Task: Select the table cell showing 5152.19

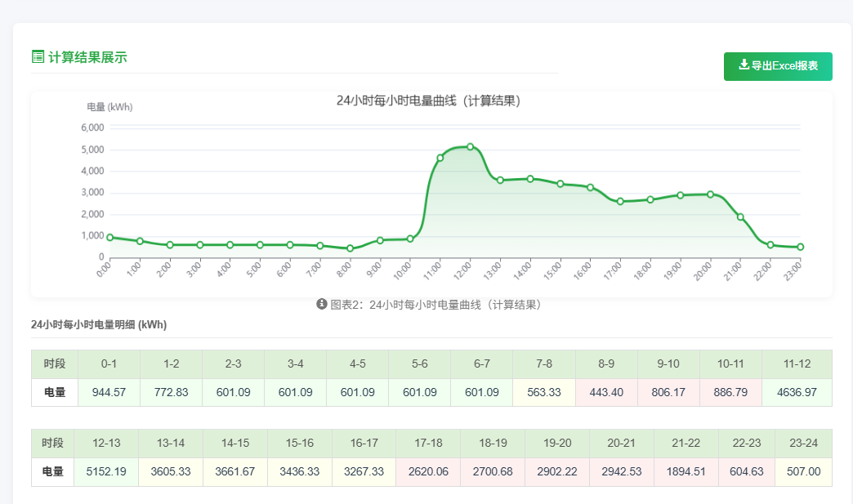Action: point(106,472)
